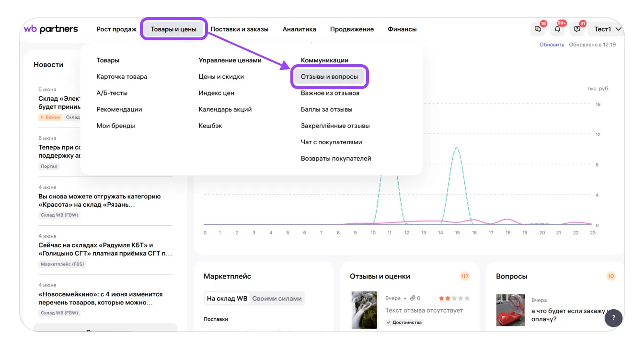Screen dimensions: 644x349
Task: Open the support questions icon with badge 31
Action: 577,29
